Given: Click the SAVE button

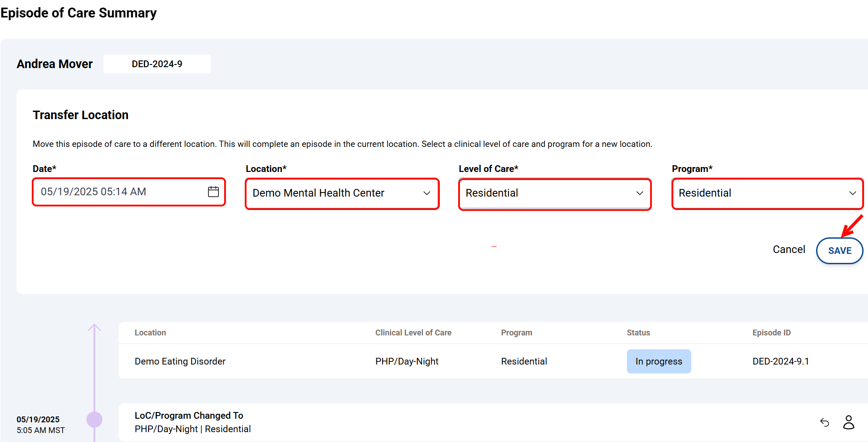Looking at the screenshot, I should pyautogui.click(x=839, y=251).
